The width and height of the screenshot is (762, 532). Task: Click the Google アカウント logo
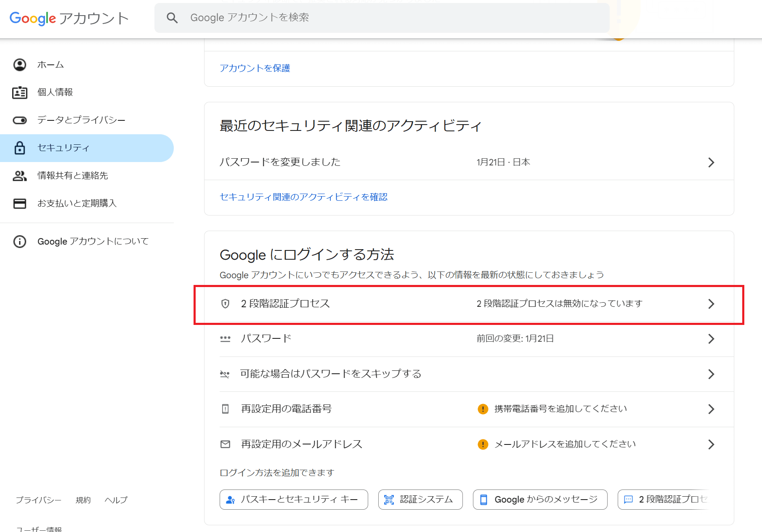pos(69,18)
